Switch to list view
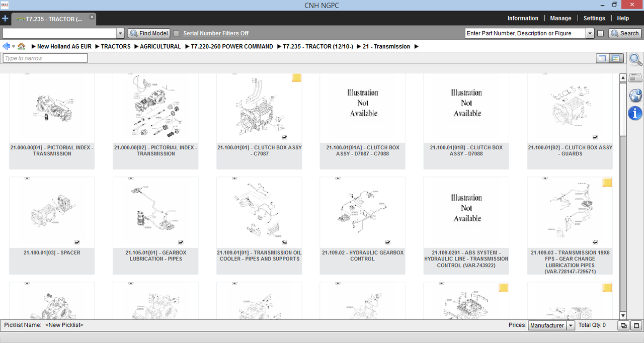Image resolution: width=644 pixels, height=343 pixels. coord(602,58)
